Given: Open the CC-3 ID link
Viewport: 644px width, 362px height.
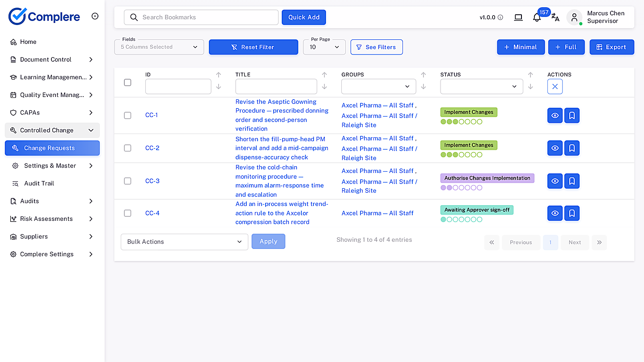Looking at the screenshot, I should (x=153, y=181).
